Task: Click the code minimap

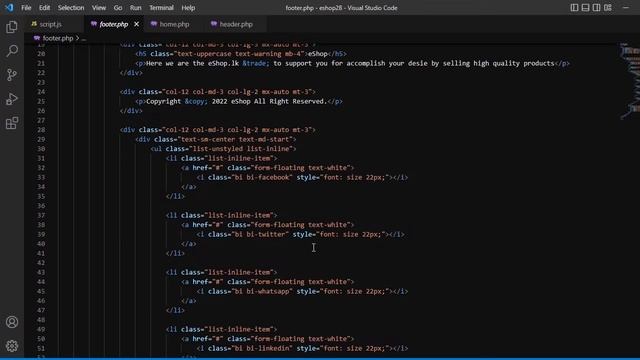Action: (x=629, y=82)
